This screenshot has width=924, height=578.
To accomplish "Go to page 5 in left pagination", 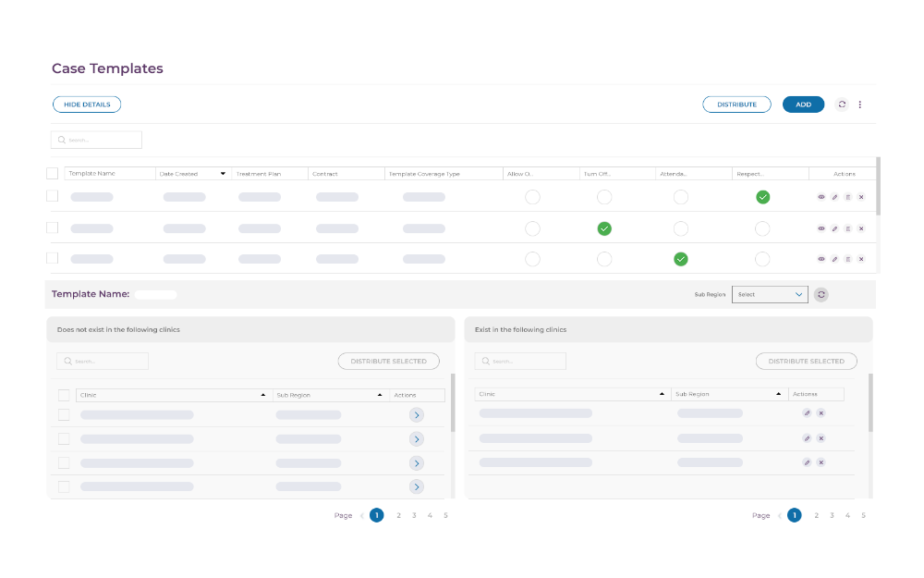I will coord(445,515).
